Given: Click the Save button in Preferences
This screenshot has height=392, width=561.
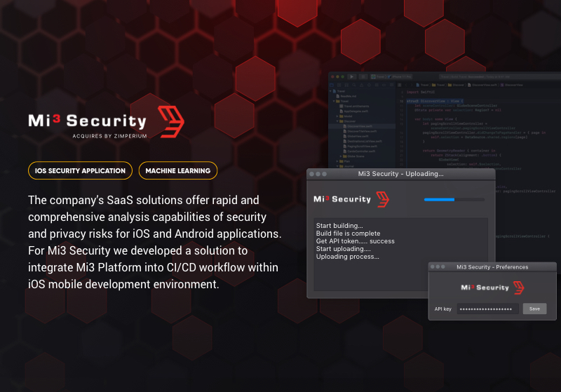Looking at the screenshot, I should tap(534, 309).
